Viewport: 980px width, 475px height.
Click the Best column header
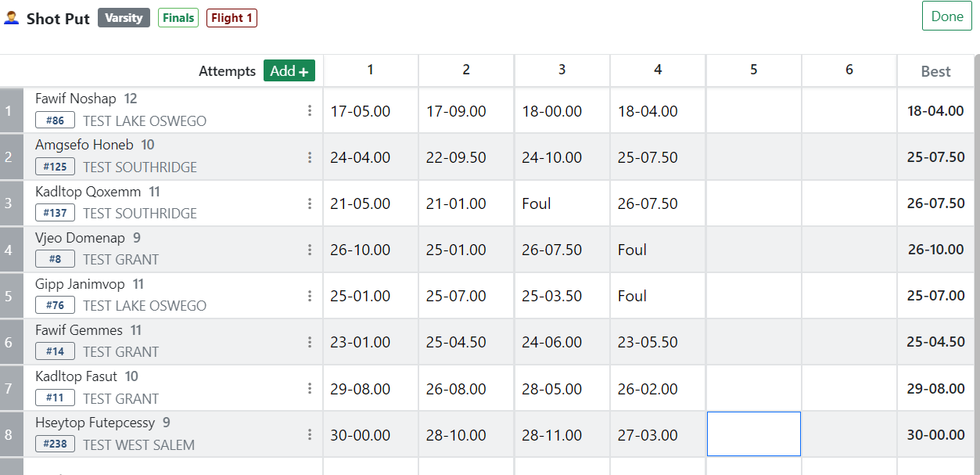point(935,71)
